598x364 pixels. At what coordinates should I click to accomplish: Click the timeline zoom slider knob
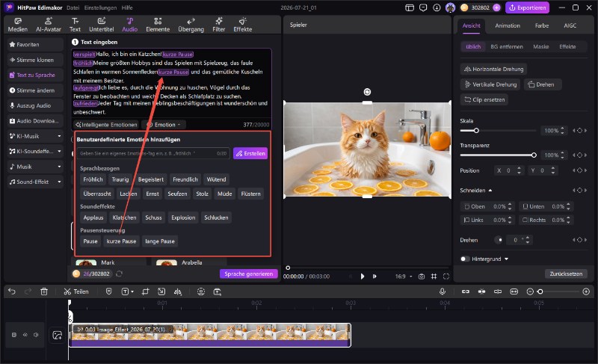click(x=540, y=291)
